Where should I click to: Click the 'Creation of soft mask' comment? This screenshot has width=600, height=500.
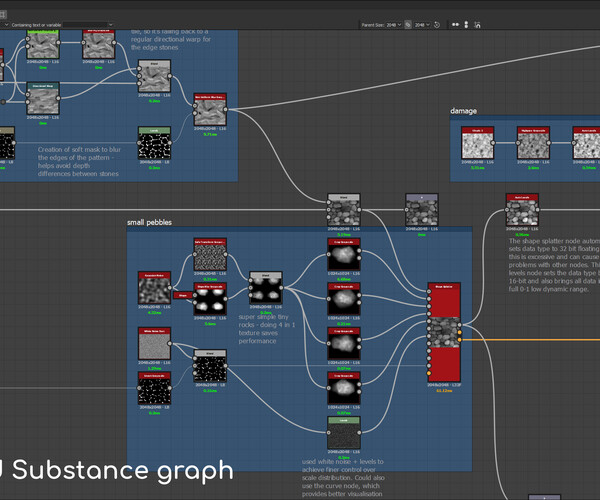coord(79,161)
